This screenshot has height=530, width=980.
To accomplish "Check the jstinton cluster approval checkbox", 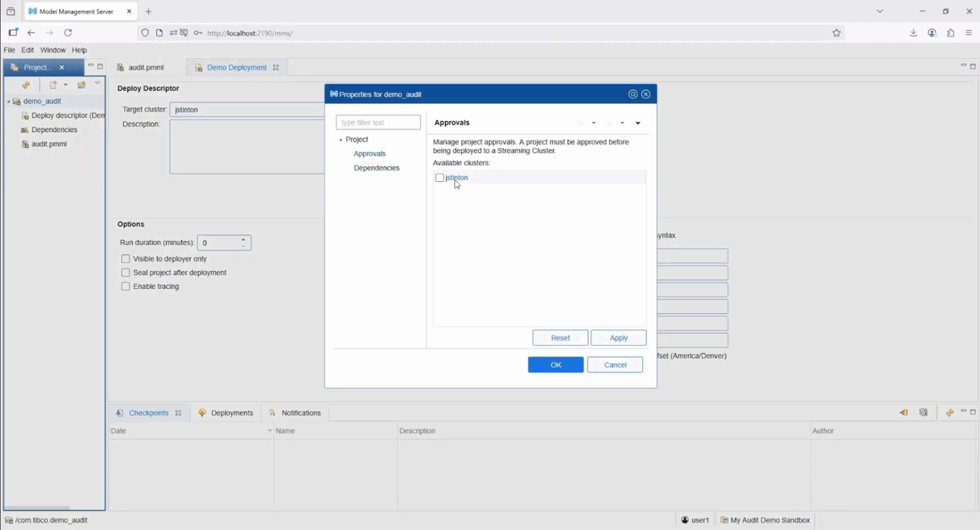I will tap(439, 177).
